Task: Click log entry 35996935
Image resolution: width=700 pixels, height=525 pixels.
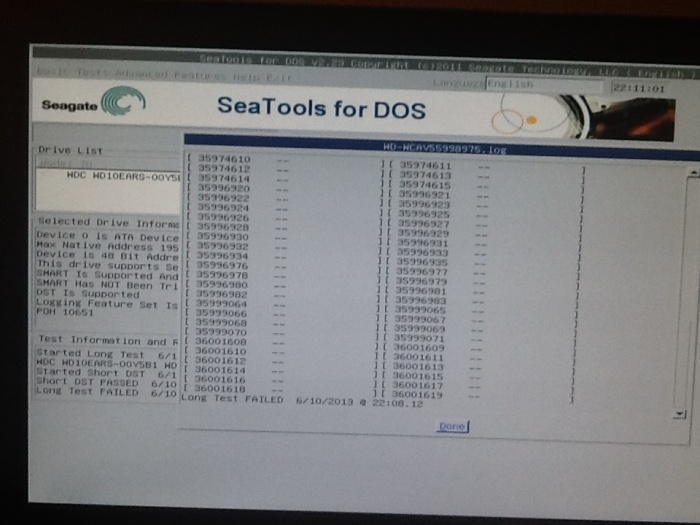Action: [x=422, y=262]
